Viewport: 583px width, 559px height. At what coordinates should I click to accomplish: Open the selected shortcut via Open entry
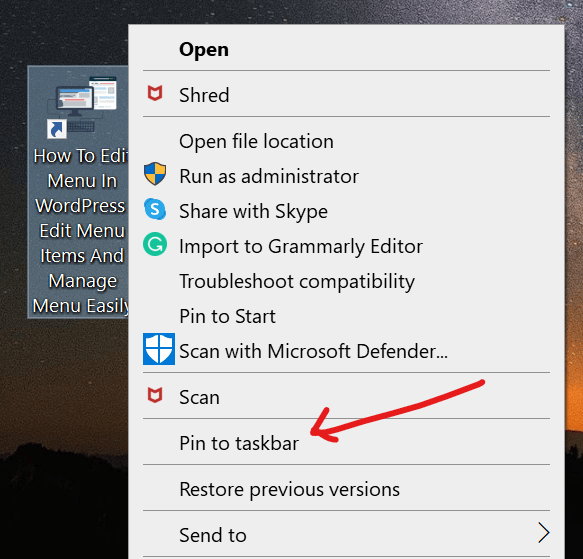(346, 49)
